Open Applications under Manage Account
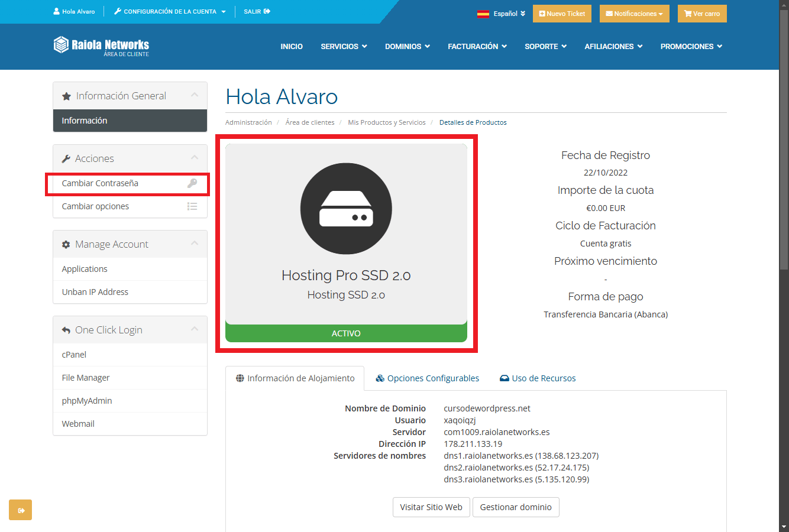The height and width of the screenshot is (532, 789). (x=130, y=269)
